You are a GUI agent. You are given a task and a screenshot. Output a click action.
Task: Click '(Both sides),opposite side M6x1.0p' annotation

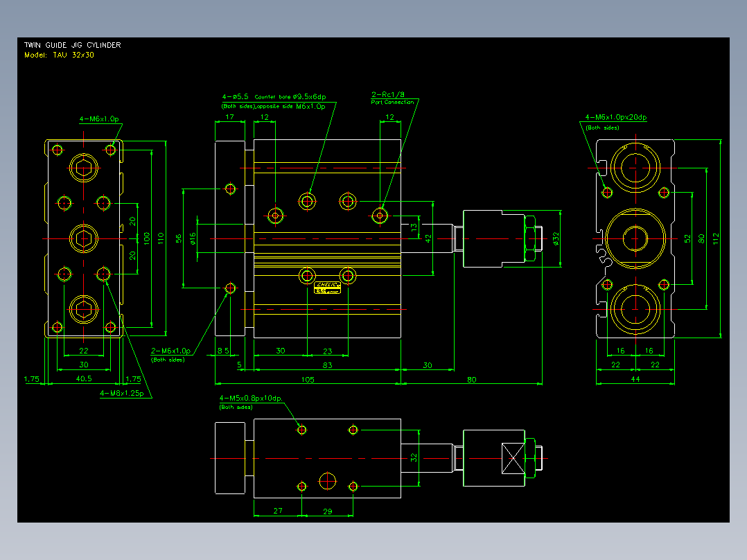(x=274, y=106)
